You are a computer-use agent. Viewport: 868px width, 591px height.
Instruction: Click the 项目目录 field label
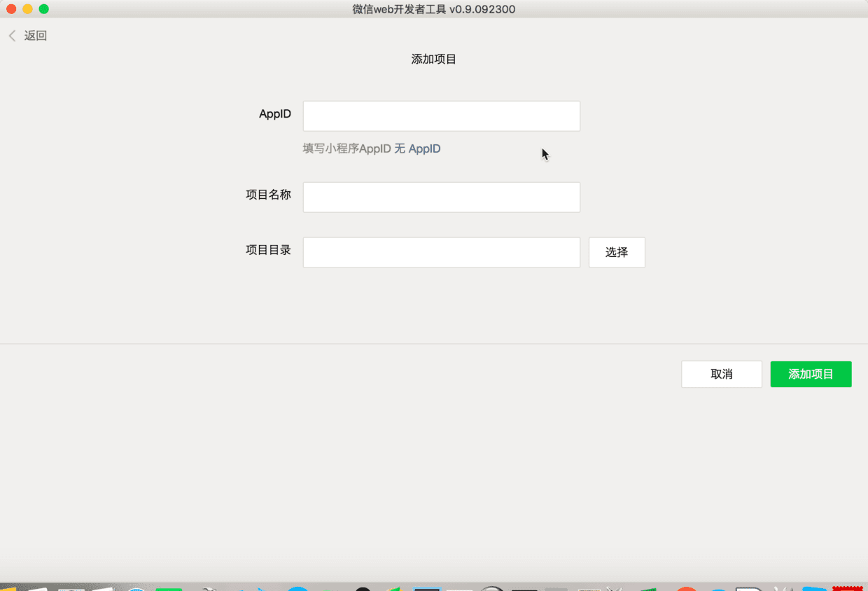[x=269, y=249]
